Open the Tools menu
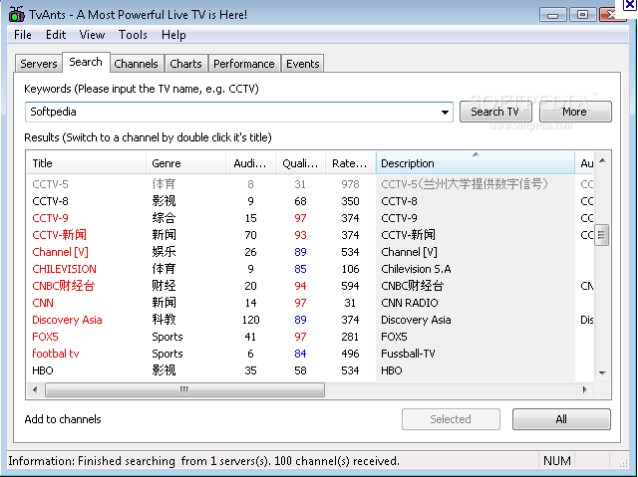The image size is (638, 477). pos(132,35)
